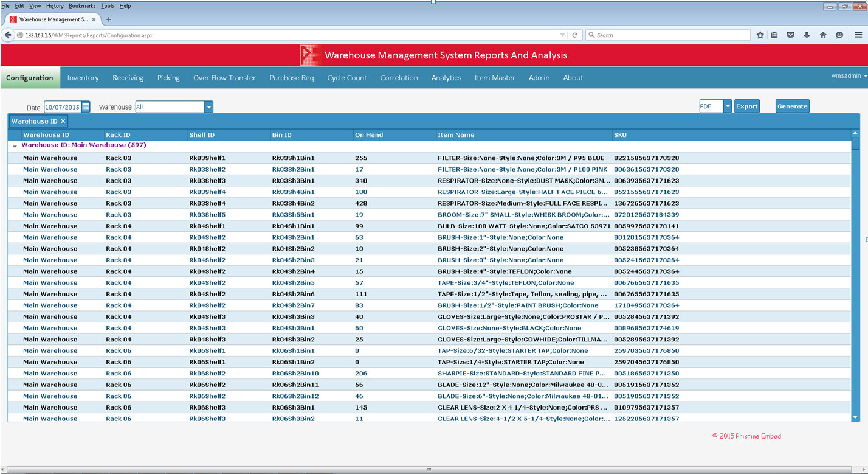This screenshot has height=474, width=868.
Task: Open the Item Master tab
Action: click(x=495, y=78)
